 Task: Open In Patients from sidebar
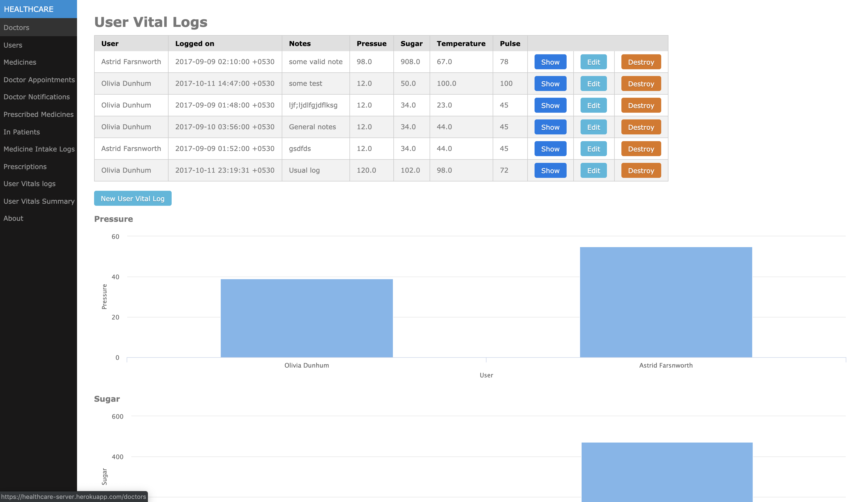(22, 132)
